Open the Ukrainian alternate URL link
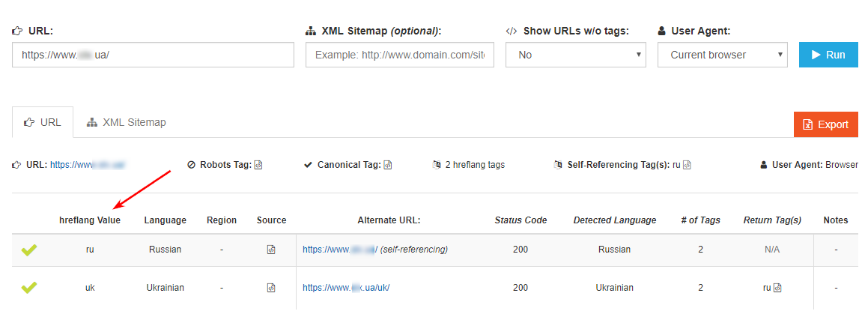 coord(347,288)
